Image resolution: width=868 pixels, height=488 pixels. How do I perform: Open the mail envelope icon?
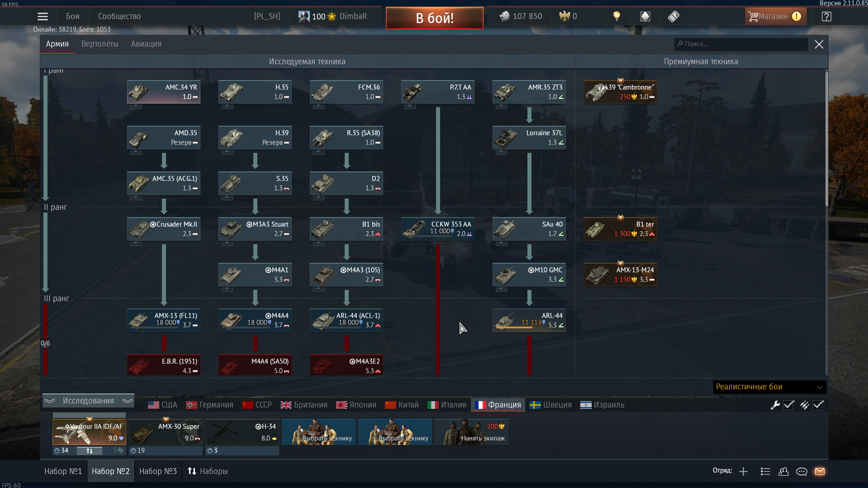820,471
